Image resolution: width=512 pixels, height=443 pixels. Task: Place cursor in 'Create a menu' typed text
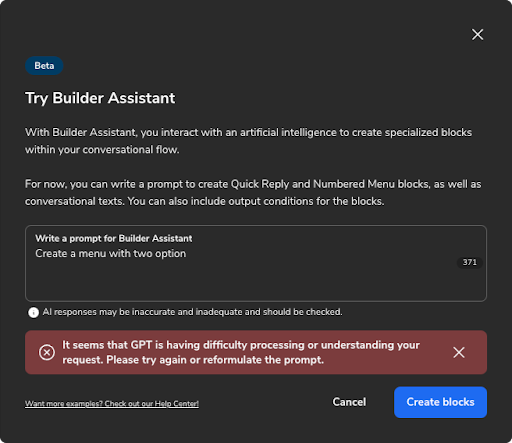(111, 254)
